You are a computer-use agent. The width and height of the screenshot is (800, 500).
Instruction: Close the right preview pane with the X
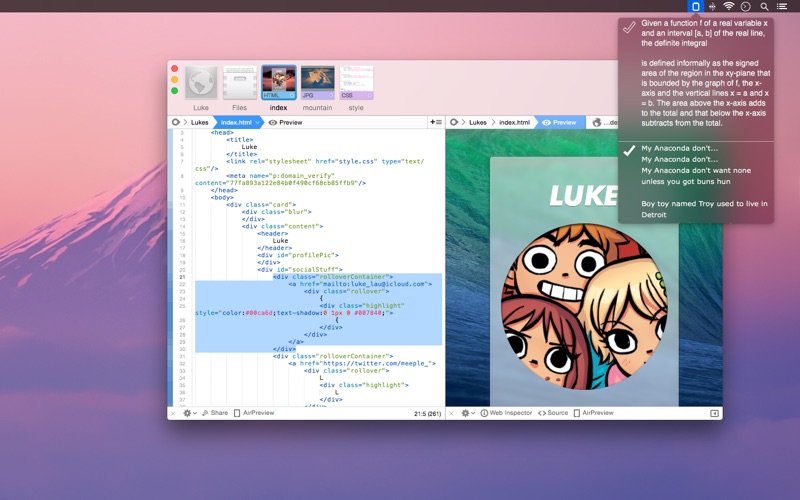point(451,413)
